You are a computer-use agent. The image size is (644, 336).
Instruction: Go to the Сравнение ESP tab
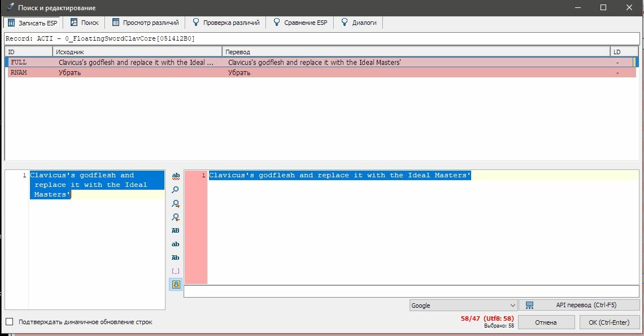pos(301,23)
